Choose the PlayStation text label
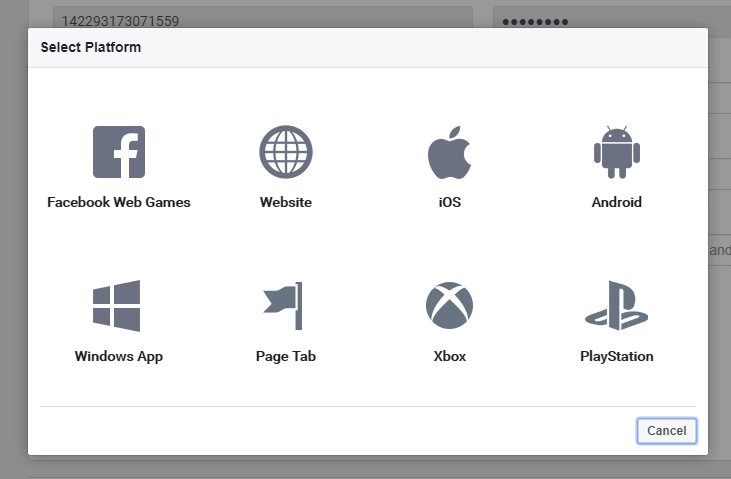 tap(616, 356)
